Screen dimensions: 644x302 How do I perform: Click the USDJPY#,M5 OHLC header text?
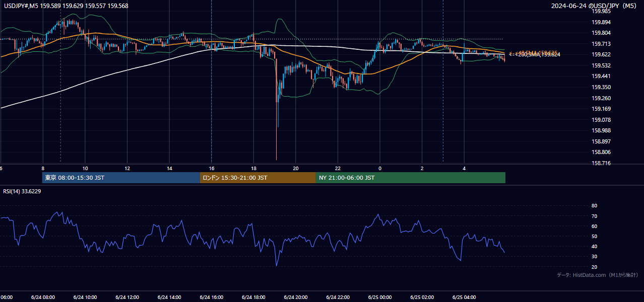pyautogui.click(x=66, y=6)
